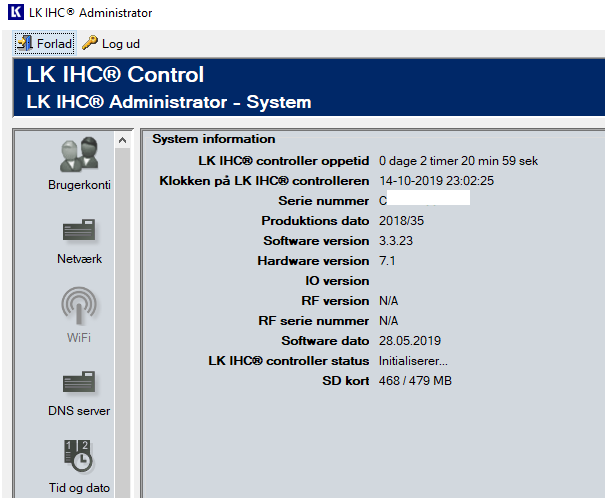Viewport: 605px width, 498px height.
Task: Select the controller clock value 14-10-2019 23:02:25
Action: [436, 181]
